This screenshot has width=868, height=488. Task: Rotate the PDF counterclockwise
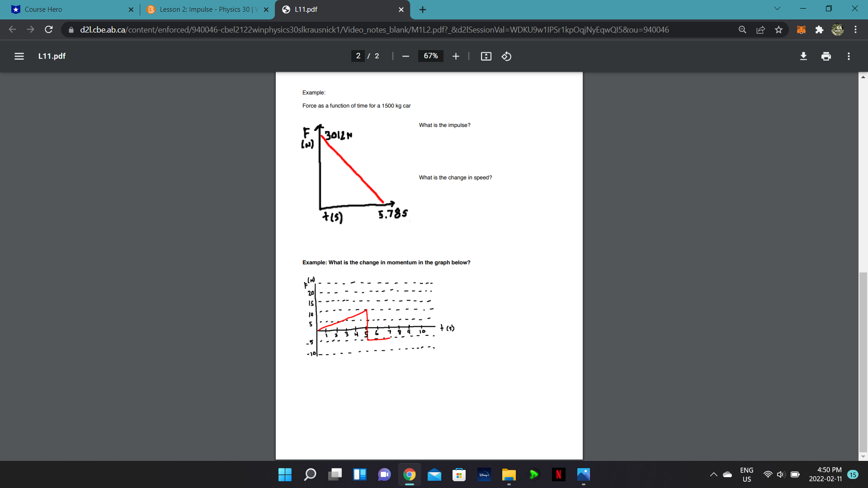coord(506,56)
